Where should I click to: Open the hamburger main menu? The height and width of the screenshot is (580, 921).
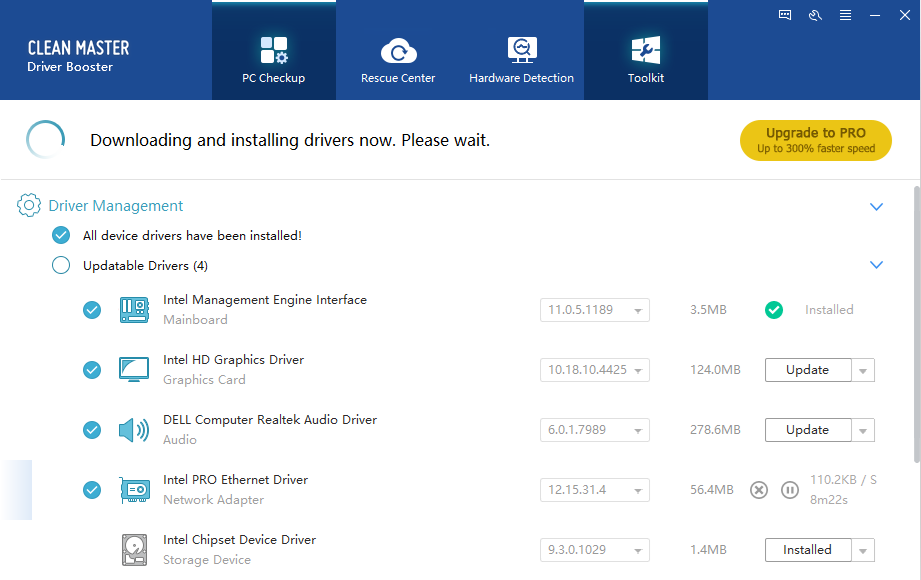click(x=845, y=15)
